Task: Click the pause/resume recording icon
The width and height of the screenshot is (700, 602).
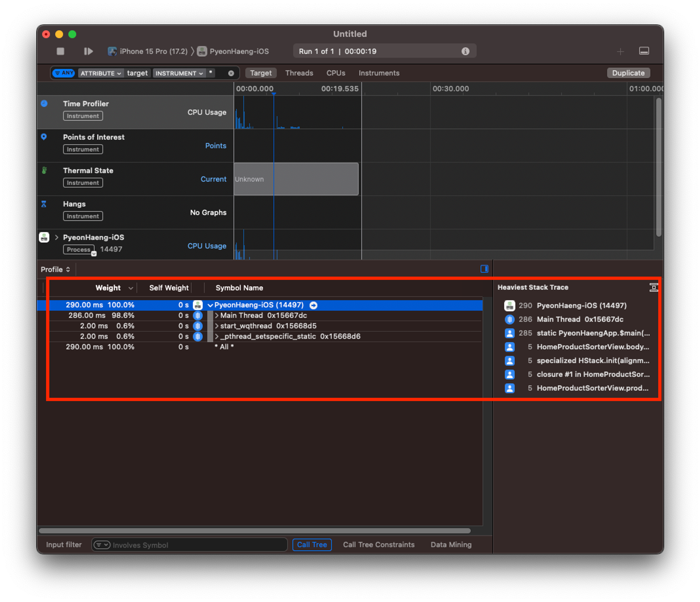Action: (88, 51)
